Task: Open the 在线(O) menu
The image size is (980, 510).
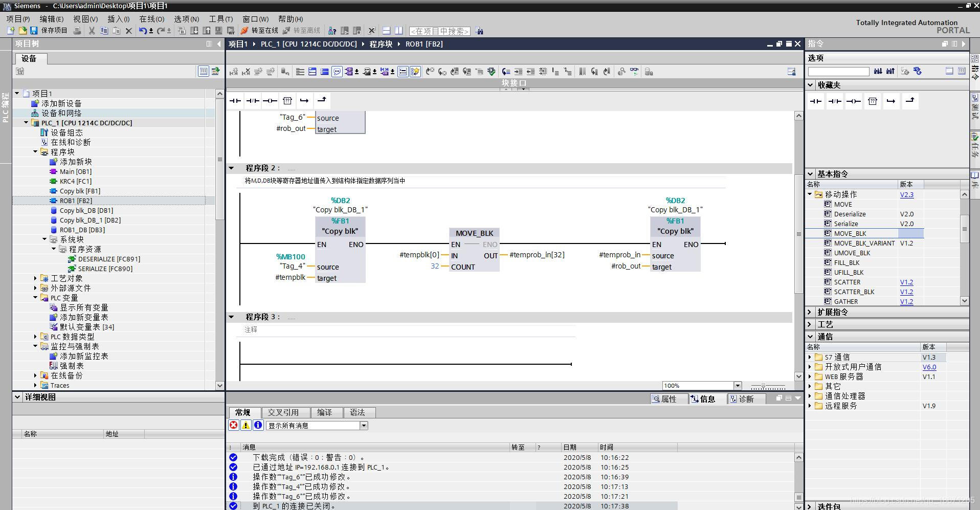Action: click(151, 19)
